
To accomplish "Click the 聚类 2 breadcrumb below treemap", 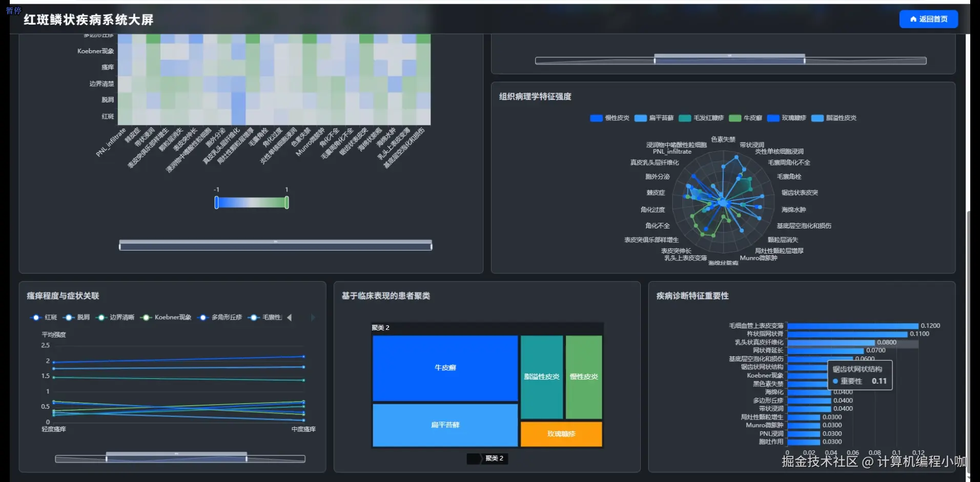I will [495, 458].
